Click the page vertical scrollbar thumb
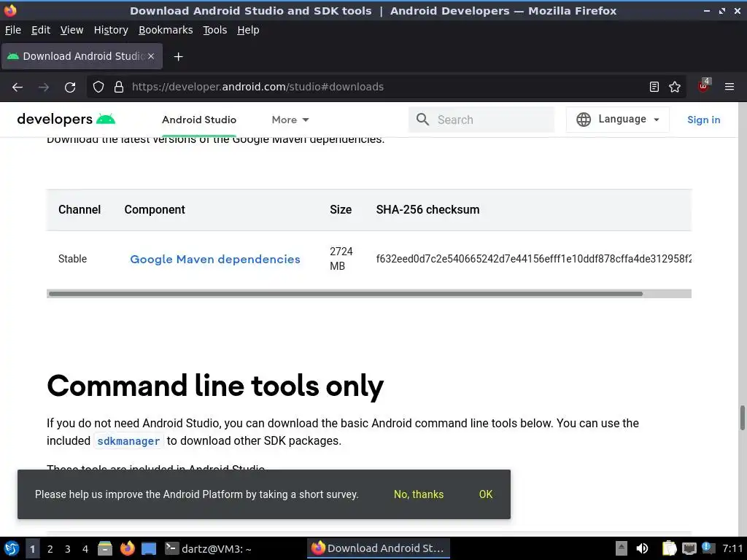Image resolution: width=747 pixels, height=560 pixels. point(742,418)
